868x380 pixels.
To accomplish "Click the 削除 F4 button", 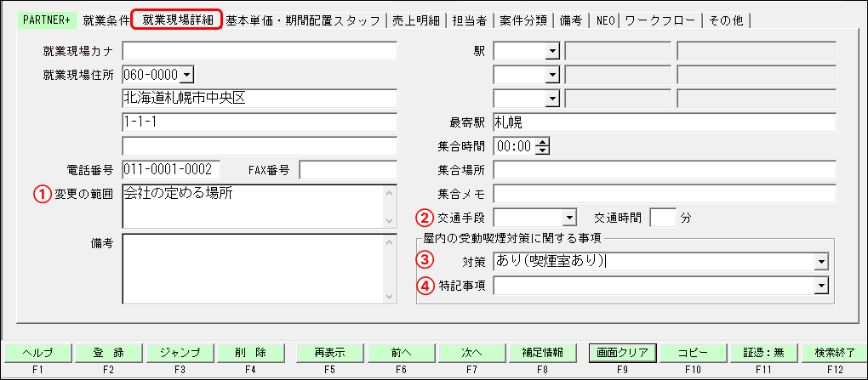I will pos(249,353).
